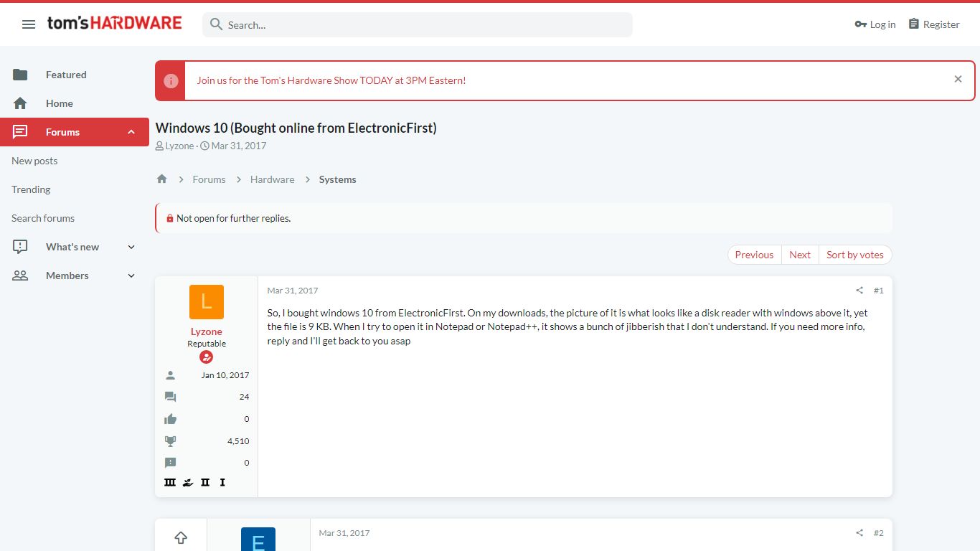Click the Mar 31, 2017 timestamp on post #2
The image size is (980, 551).
coord(344,533)
